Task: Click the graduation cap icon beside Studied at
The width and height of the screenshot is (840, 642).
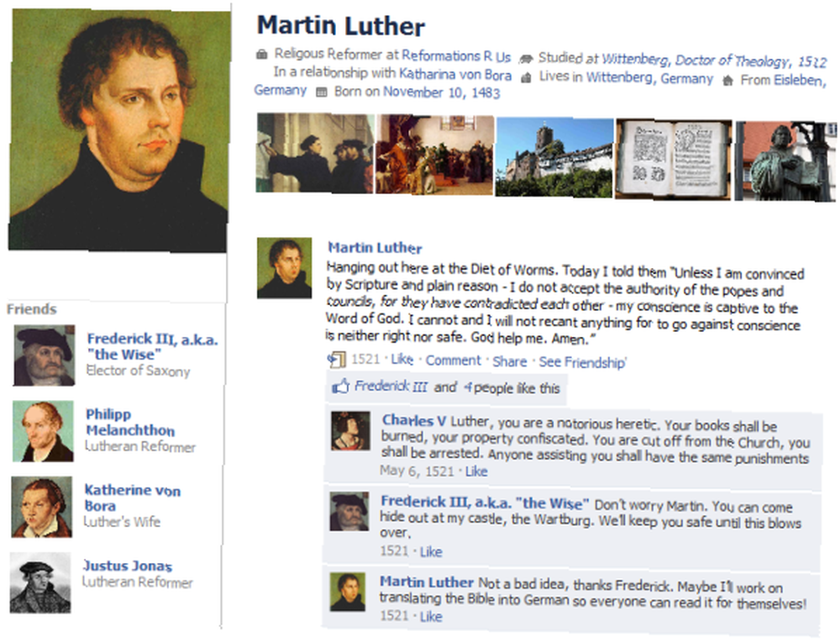Action: pos(527,59)
